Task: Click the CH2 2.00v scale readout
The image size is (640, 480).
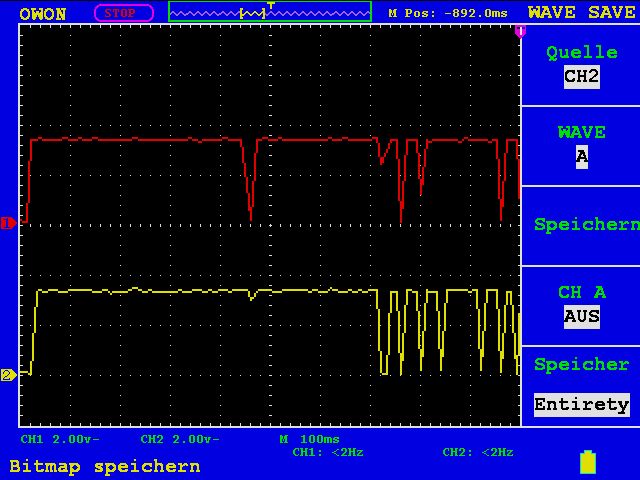Action: [x=180, y=439]
